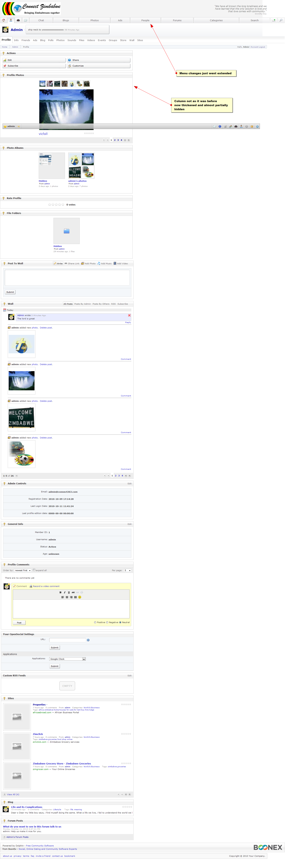Apply italic formatting in comment editor
Screen dimensions: 285x868
[x=65, y=592]
